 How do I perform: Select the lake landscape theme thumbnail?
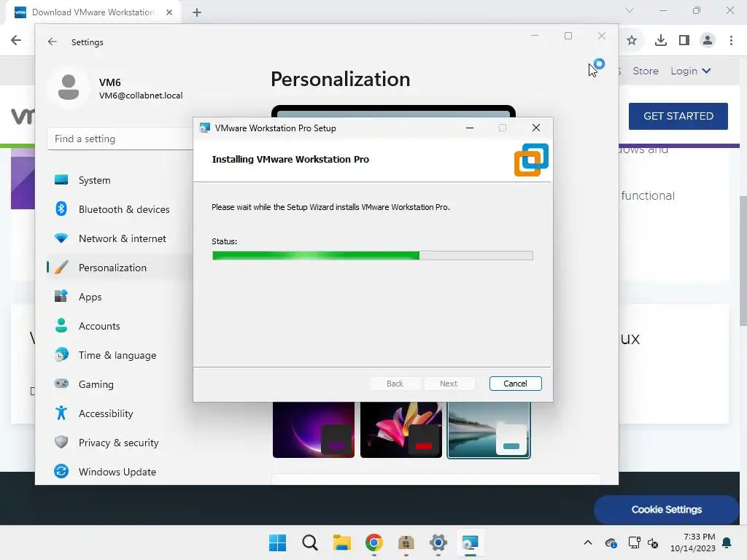point(489,429)
